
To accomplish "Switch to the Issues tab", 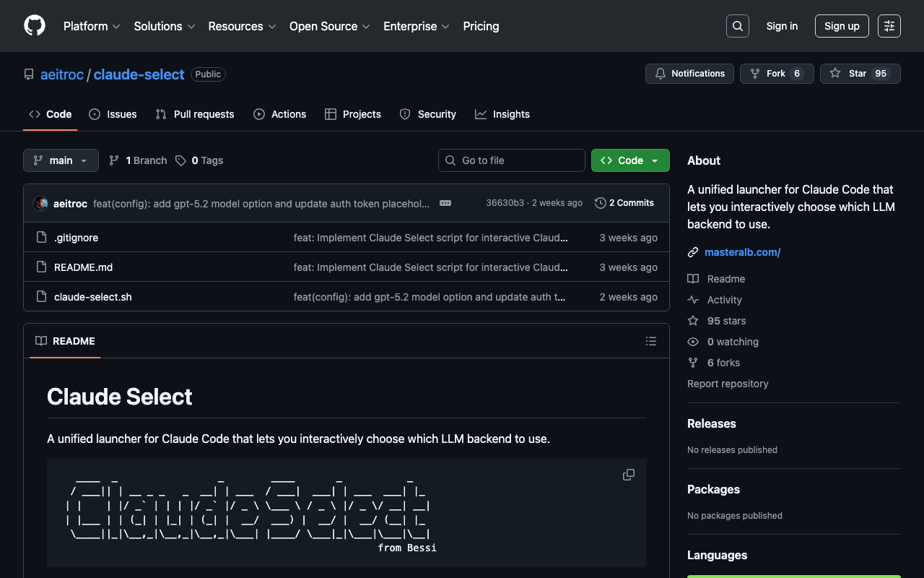I will click(113, 114).
